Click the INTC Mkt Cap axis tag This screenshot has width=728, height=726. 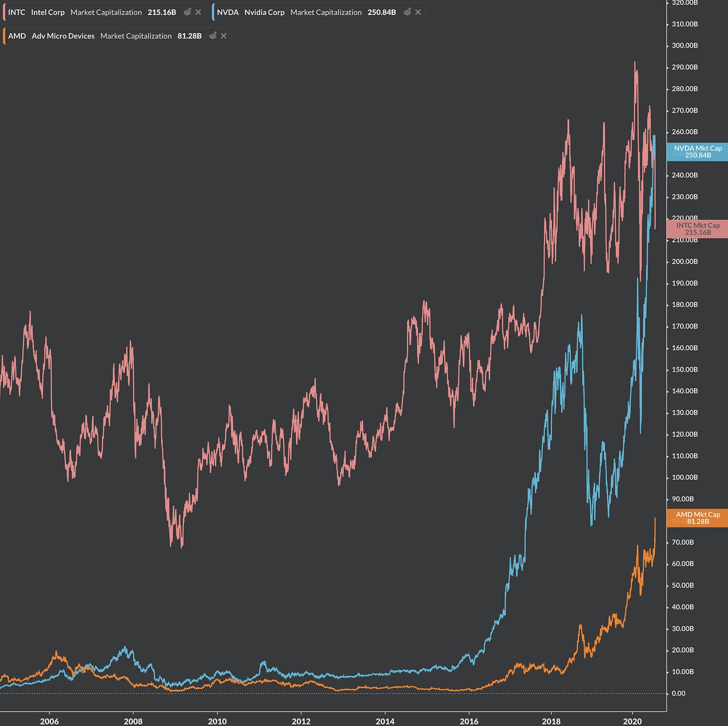click(697, 229)
